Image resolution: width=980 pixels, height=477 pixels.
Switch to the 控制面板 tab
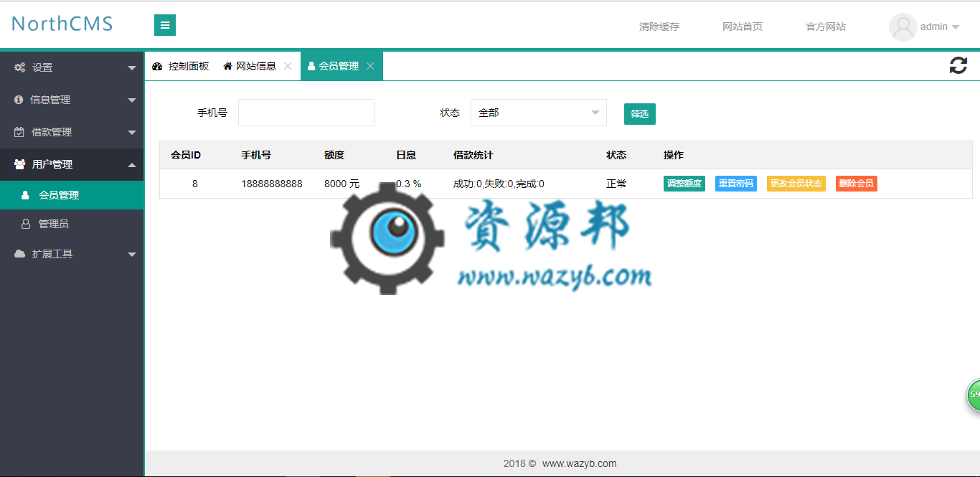[181, 66]
